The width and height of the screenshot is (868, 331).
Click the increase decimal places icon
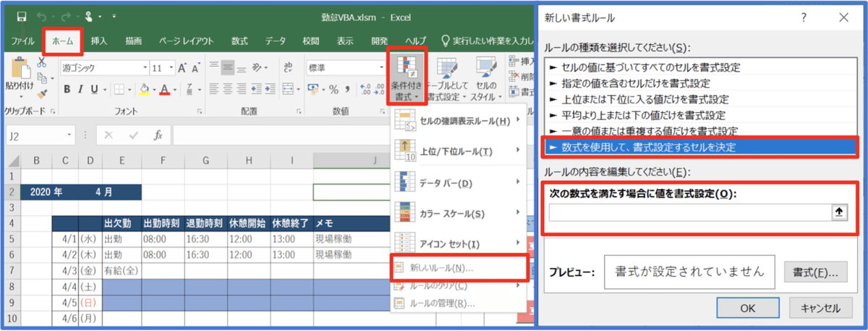tap(364, 90)
